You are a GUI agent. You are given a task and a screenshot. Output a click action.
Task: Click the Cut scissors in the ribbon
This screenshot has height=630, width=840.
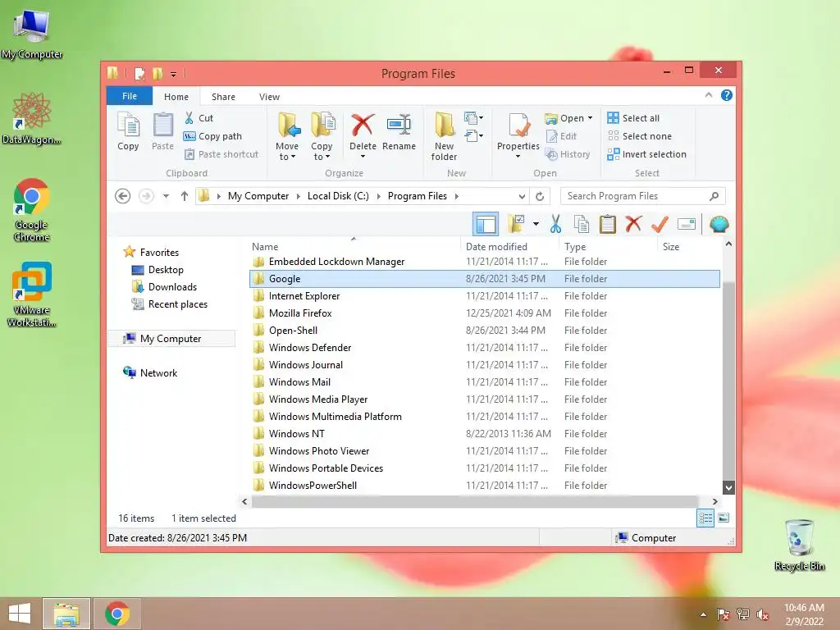(189, 118)
